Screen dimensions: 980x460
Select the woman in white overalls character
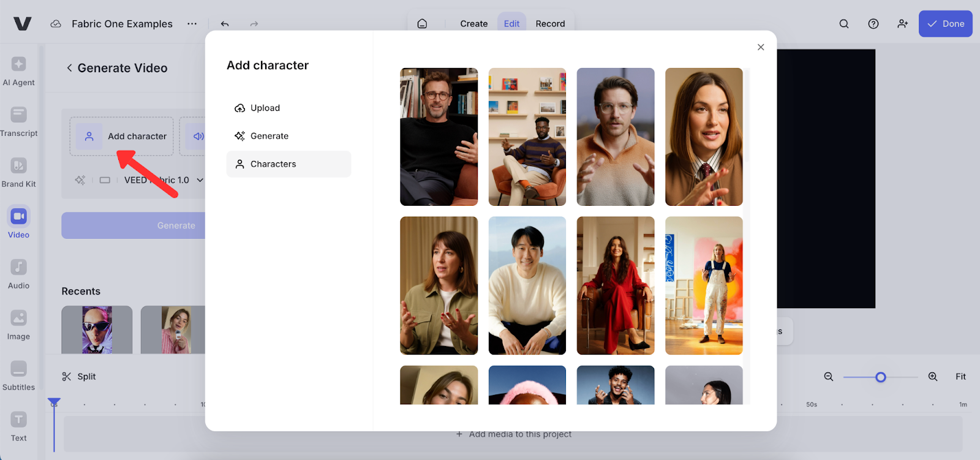pos(704,285)
